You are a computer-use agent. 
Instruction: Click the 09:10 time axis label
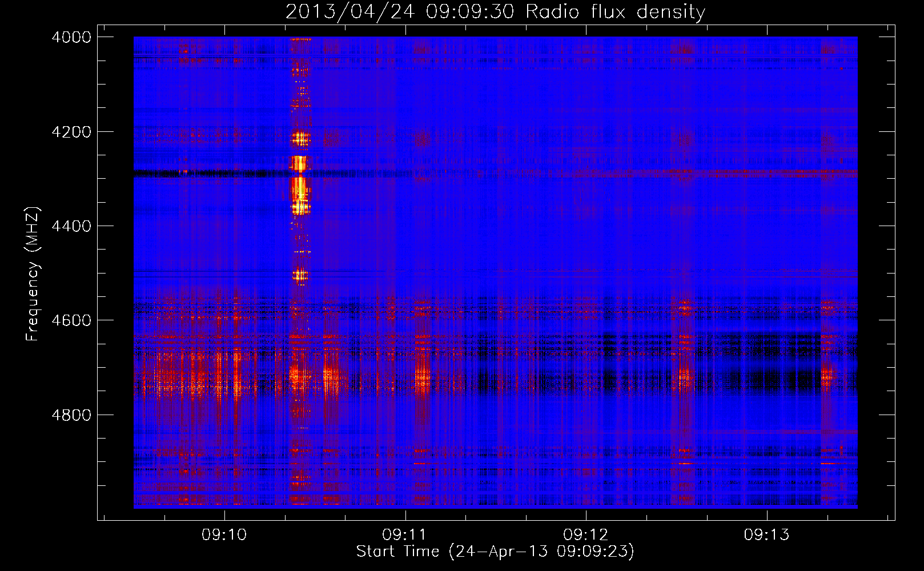(x=224, y=534)
